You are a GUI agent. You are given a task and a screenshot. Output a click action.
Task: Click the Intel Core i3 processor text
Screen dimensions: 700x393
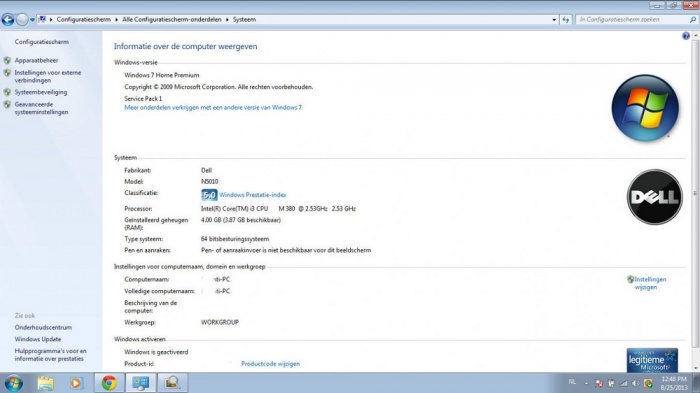coord(278,209)
